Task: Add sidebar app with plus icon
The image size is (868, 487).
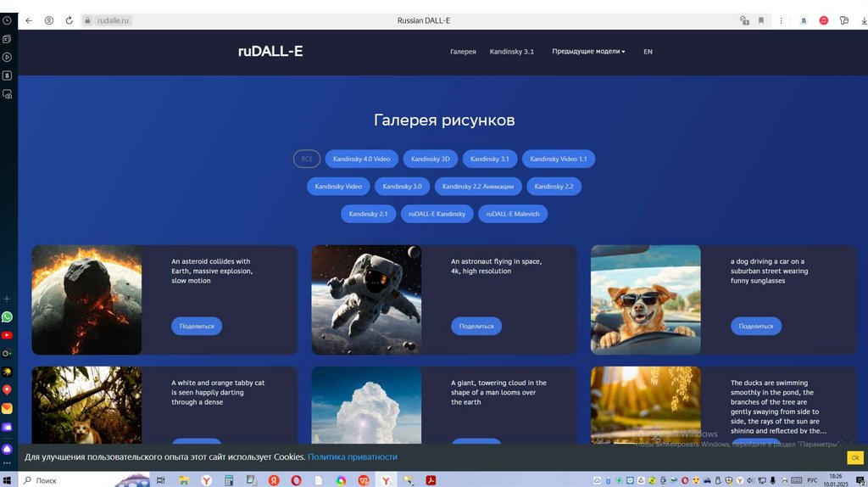Action: pyautogui.click(x=7, y=299)
